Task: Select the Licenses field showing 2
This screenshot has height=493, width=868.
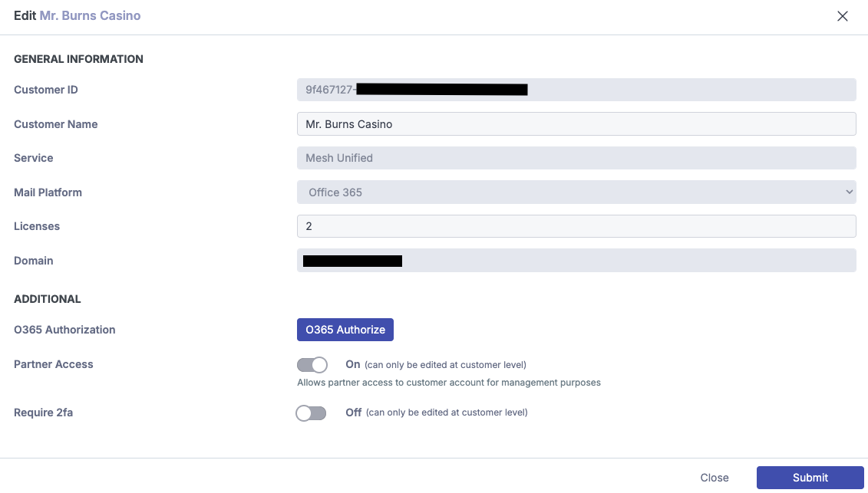Action: coord(576,225)
